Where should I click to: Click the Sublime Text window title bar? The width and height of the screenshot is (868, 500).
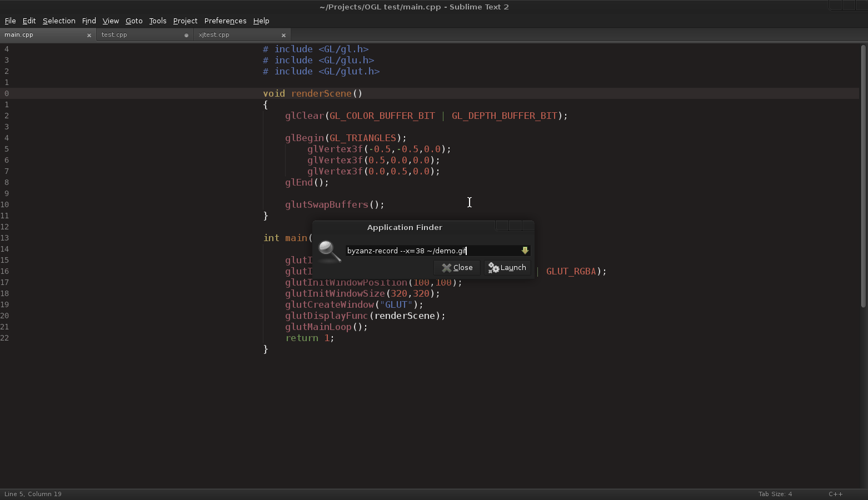[x=414, y=7]
